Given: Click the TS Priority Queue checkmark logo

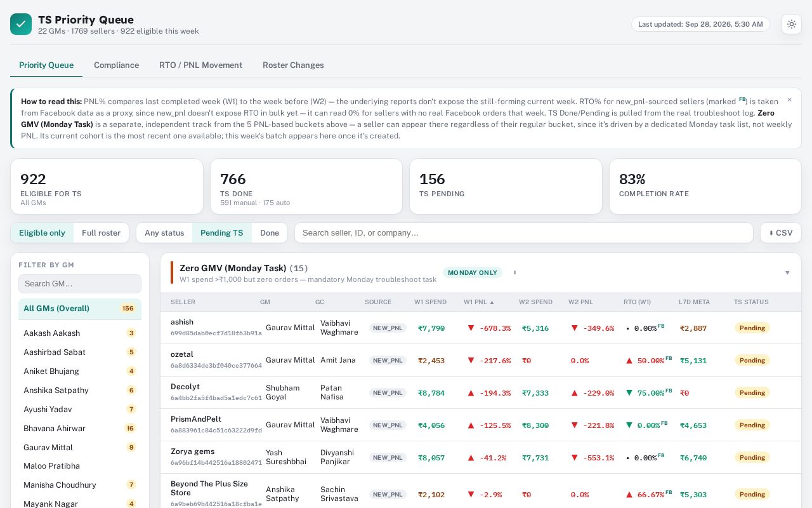Looking at the screenshot, I should [x=21, y=24].
